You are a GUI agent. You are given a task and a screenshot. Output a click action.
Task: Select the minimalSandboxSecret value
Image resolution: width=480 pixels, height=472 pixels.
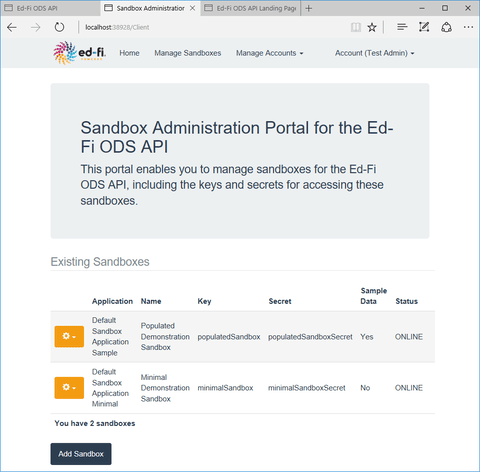(307, 388)
